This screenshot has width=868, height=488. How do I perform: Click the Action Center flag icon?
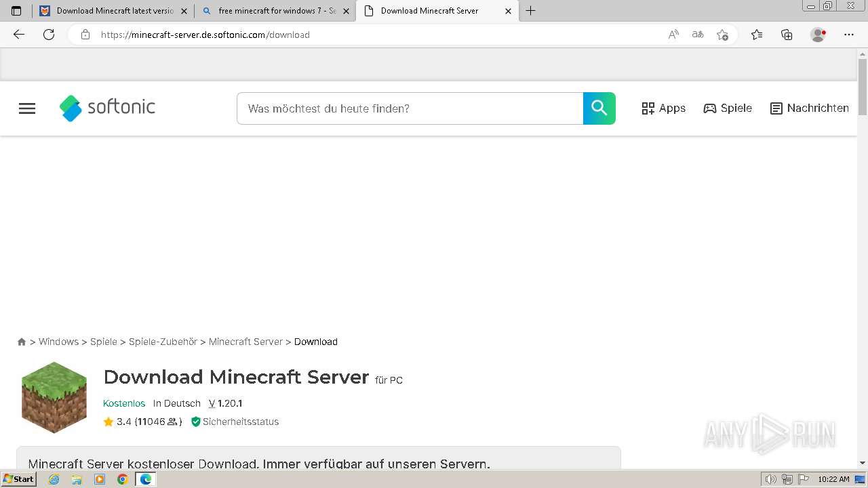pyautogui.click(x=803, y=479)
